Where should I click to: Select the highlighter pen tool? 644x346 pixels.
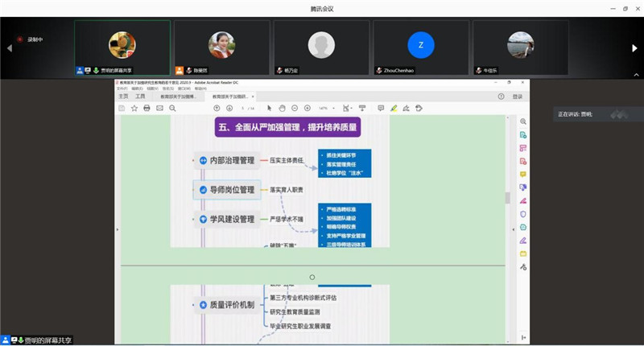[x=394, y=108]
